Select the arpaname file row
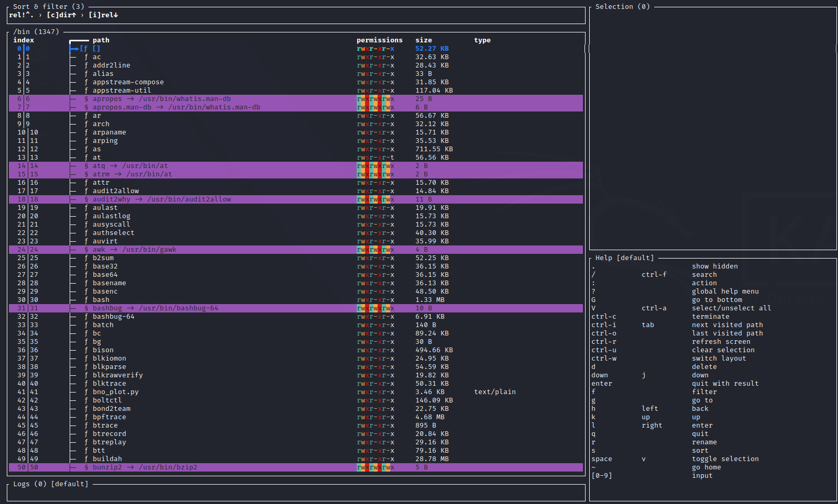Viewport: 838px width, 504px height. pyautogui.click(x=296, y=132)
